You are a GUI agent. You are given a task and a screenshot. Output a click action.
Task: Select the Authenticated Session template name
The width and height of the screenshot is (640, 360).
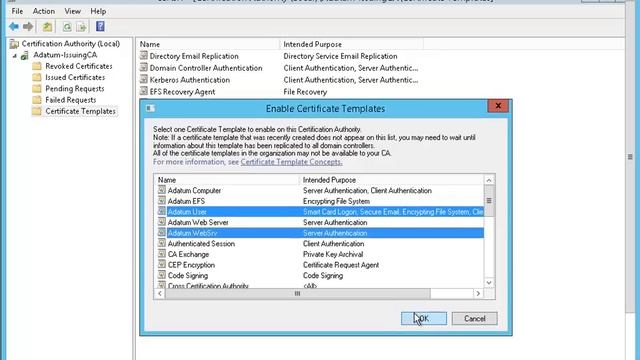click(201, 244)
